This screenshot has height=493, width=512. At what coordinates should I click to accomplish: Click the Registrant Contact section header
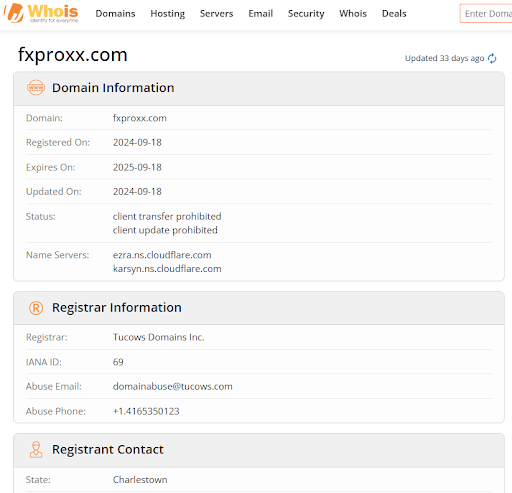[x=259, y=450]
